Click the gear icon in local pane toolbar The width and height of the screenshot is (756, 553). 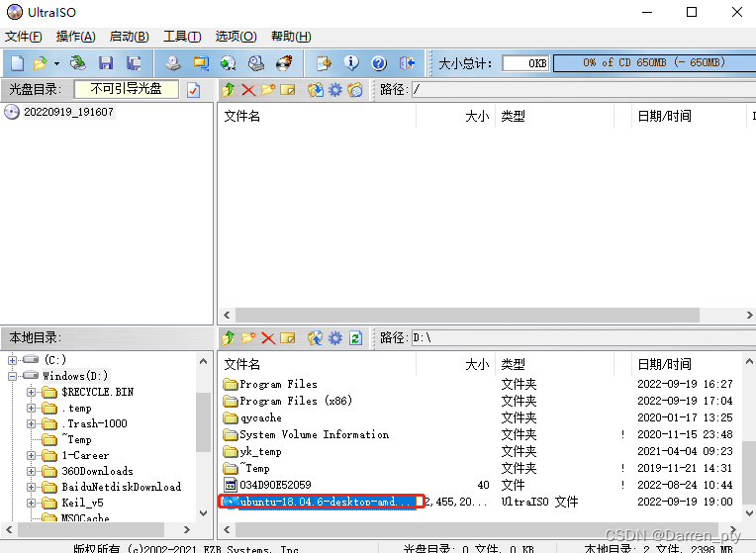(335, 338)
